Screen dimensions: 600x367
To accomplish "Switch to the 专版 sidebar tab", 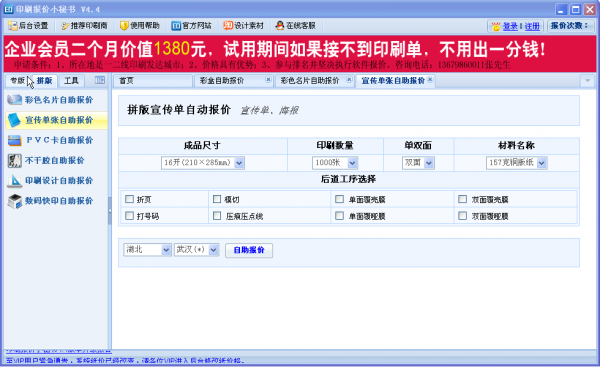I will pos(18,81).
